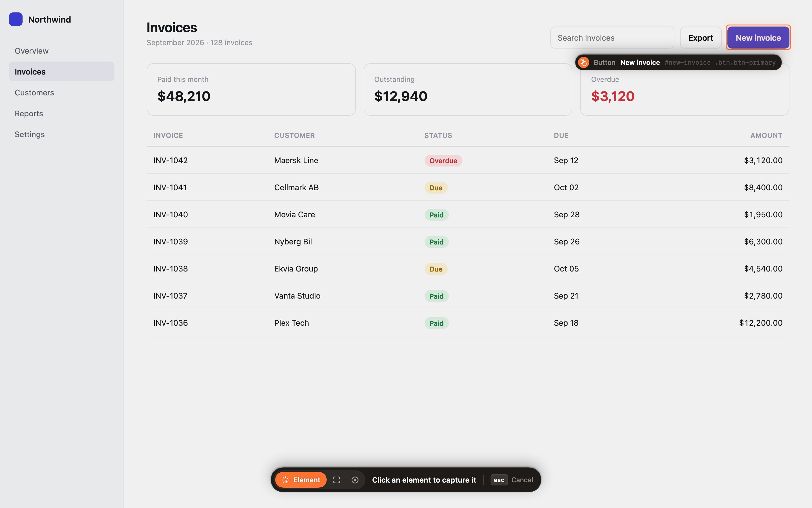Go to Customers section
The image size is (812, 508).
coord(62,92)
